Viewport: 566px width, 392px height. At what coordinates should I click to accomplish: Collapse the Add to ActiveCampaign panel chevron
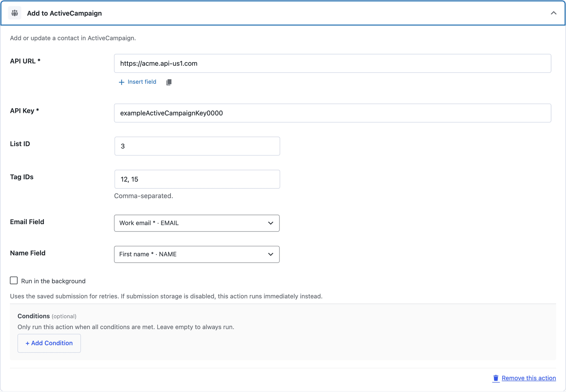coord(554,13)
